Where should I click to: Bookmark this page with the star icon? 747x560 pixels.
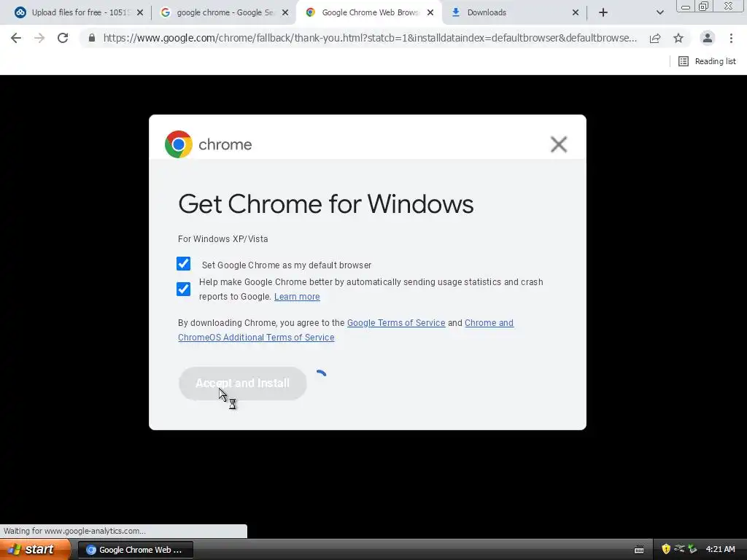click(678, 38)
